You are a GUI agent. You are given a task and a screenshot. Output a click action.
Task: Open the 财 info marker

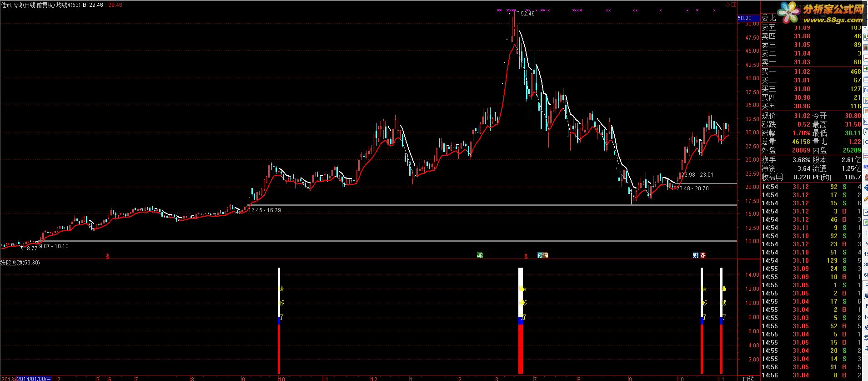point(696,255)
